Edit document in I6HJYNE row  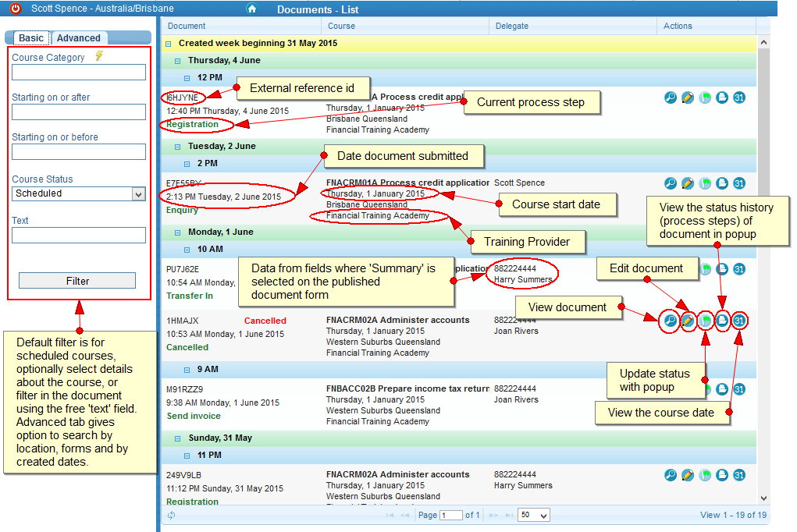[x=688, y=98]
